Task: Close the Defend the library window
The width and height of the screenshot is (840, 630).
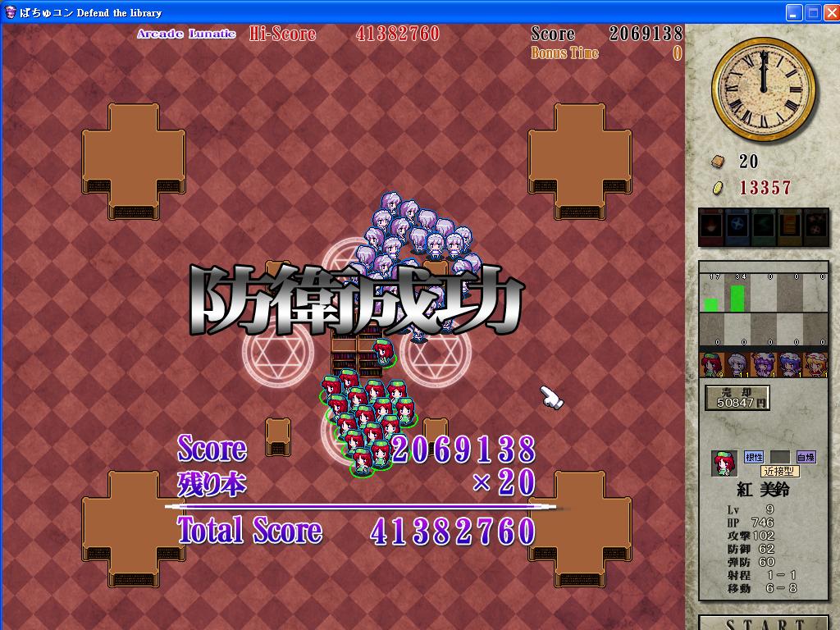Action: click(832, 12)
